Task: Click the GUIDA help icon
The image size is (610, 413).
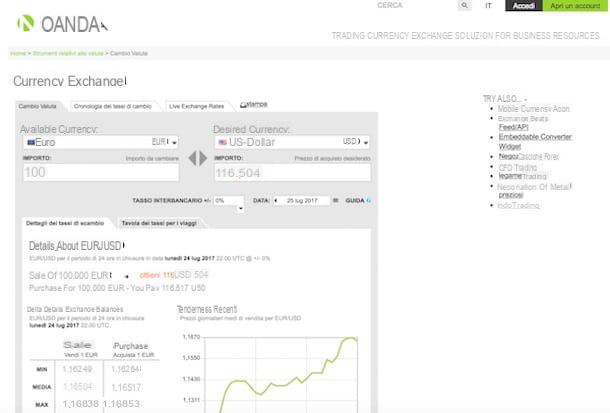Action: coord(369,201)
